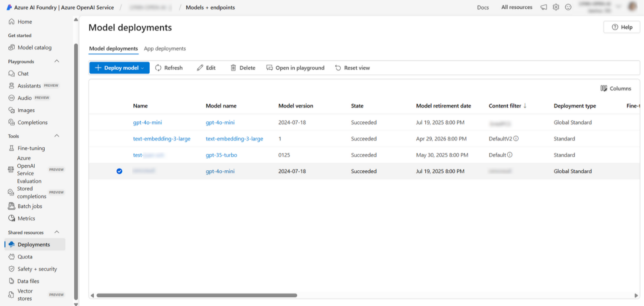Image resolution: width=644 pixels, height=306 pixels.
Task: Uncheck the selected gpt-4o-mini deployment row
Action: (x=119, y=171)
